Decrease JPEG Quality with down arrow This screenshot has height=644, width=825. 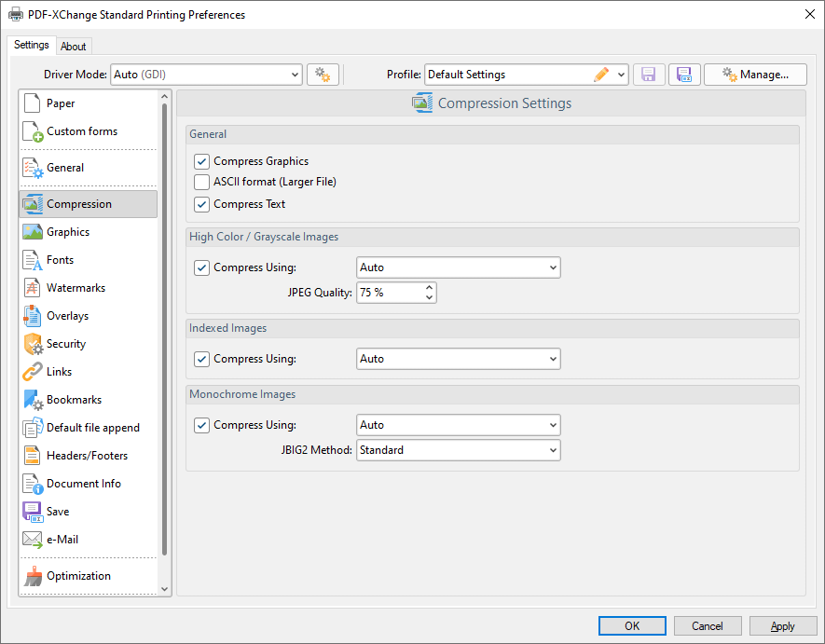pyautogui.click(x=430, y=298)
